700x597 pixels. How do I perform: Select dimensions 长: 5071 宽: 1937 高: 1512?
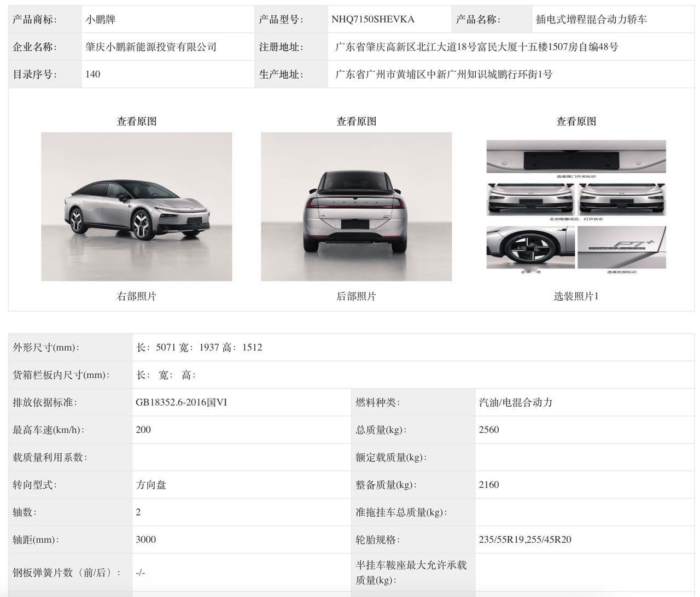click(199, 348)
